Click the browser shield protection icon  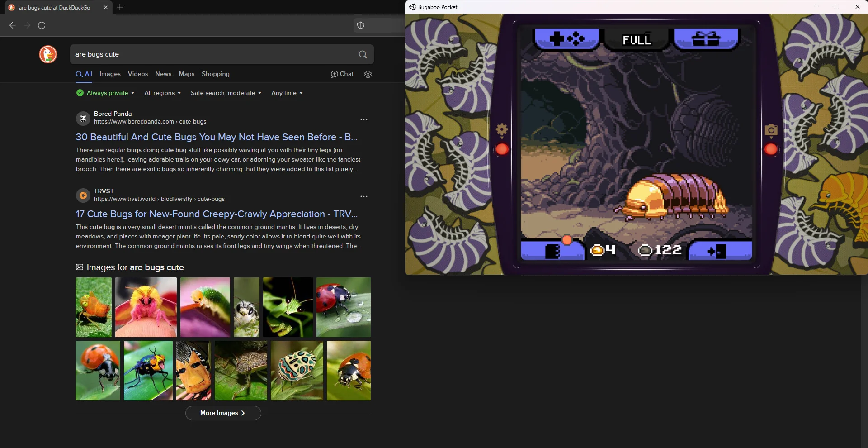pyautogui.click(x=361, y=25)
